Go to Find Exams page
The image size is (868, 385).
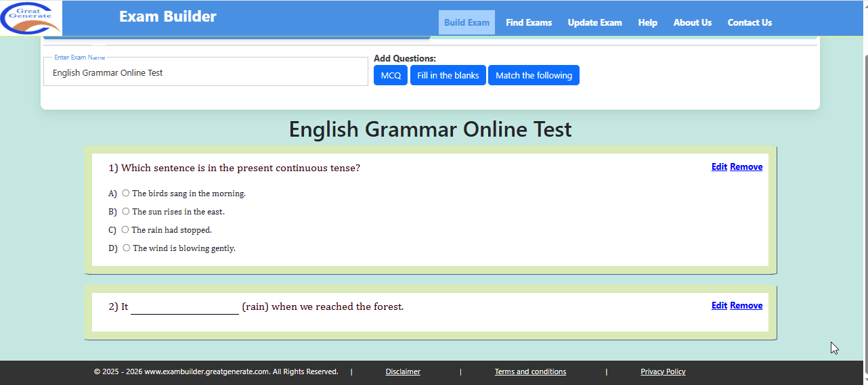(529, 22)
